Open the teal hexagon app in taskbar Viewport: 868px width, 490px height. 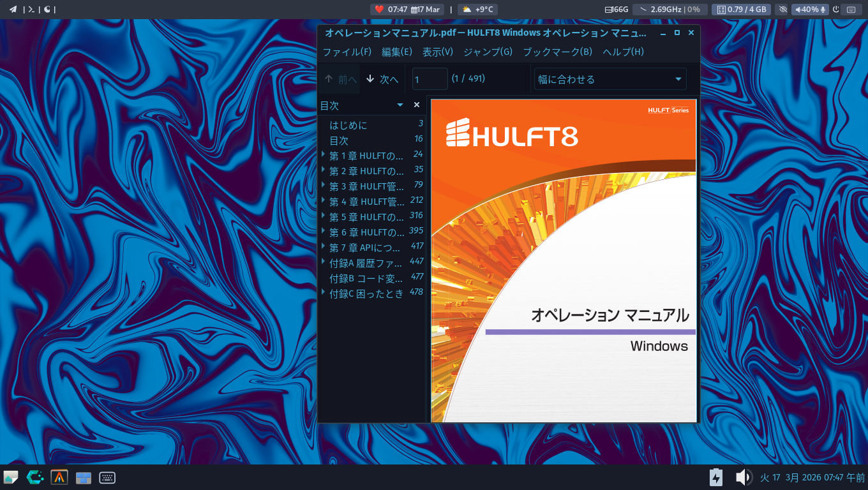(x=35, y=477)
